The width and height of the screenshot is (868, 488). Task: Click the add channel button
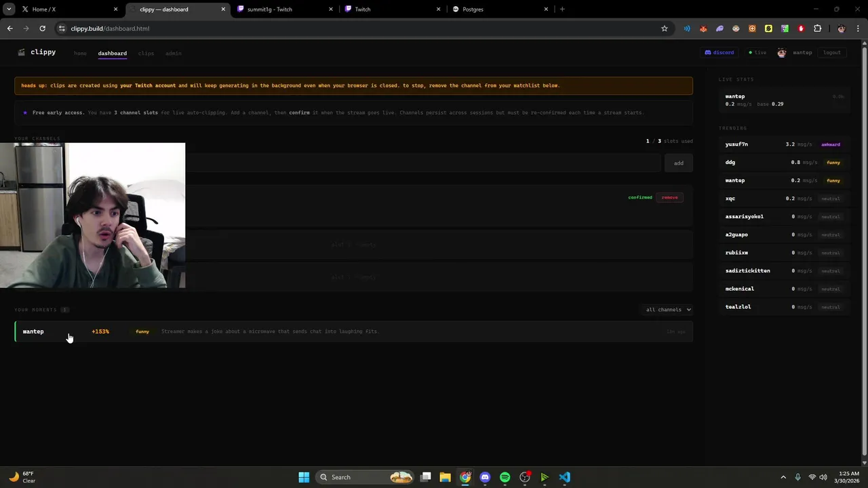tap(679, 163)
